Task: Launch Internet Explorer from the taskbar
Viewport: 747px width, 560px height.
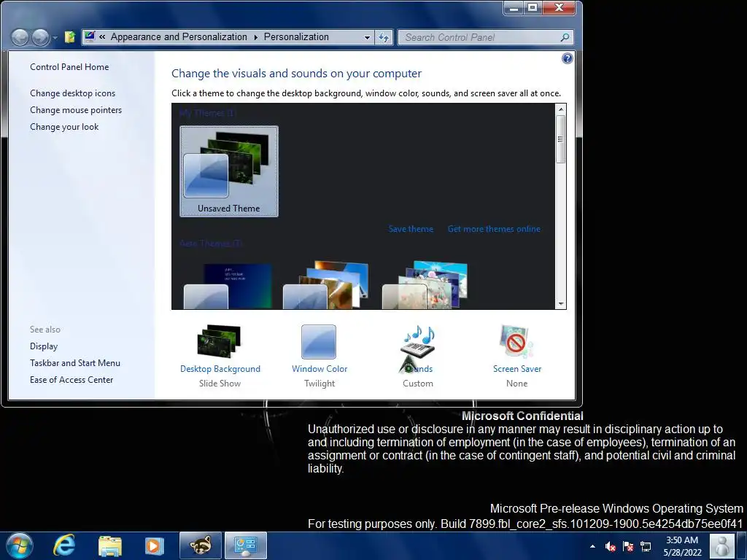Action: click(64, 545)
